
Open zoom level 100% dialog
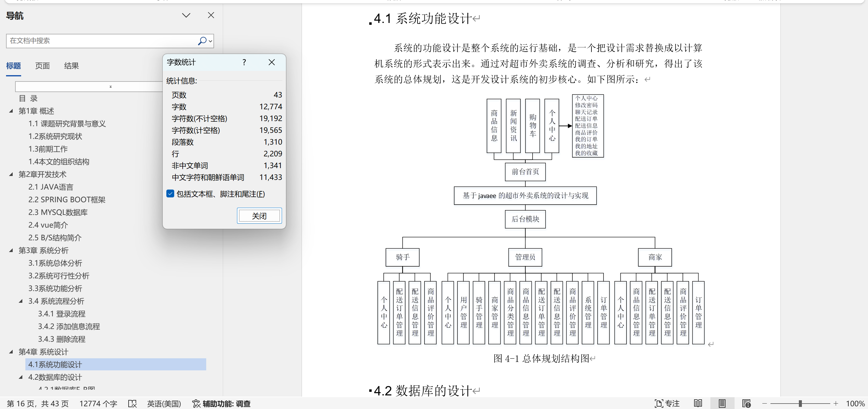(x=855, y=404)
